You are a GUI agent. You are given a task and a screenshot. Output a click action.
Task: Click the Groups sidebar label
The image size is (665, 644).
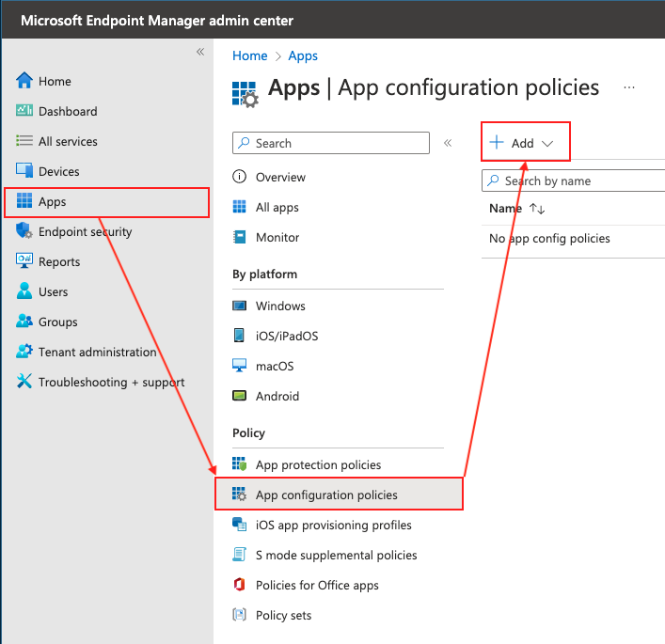pyautogui.click(x=58, y=322)
